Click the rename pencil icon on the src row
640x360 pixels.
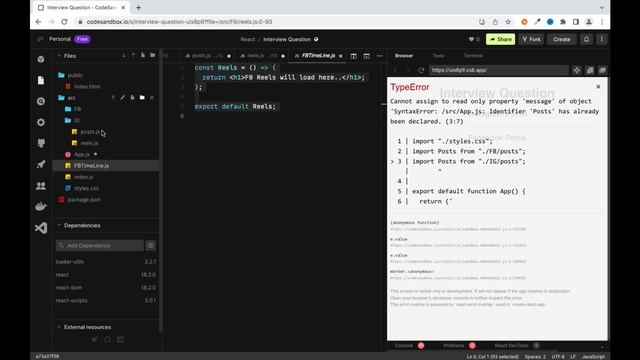122,98
